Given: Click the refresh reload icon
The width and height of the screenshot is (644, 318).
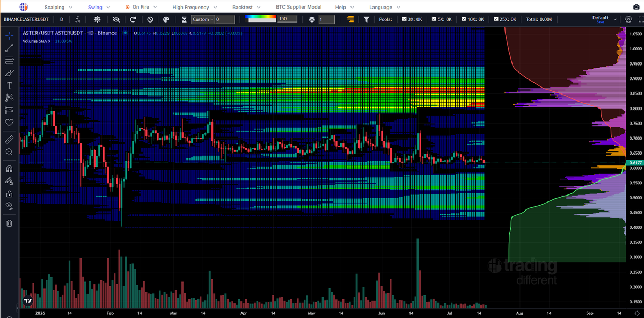Looking at the screenshot, I should [133, 19].
